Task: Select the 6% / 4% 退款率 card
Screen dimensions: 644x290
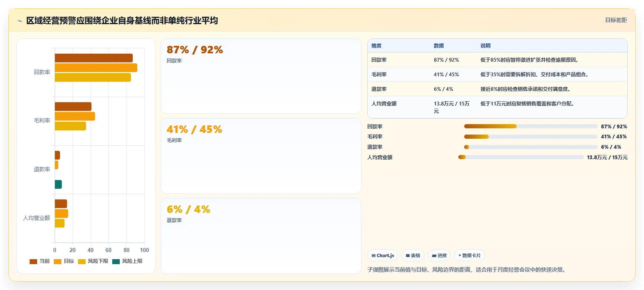Action: coord(261,236)
